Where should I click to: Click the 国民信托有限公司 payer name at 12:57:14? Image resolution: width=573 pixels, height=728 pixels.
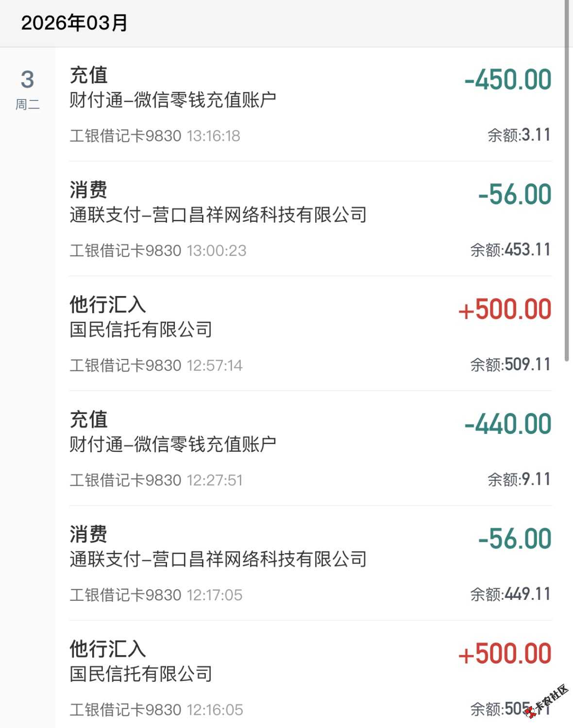tap(141, 330)
